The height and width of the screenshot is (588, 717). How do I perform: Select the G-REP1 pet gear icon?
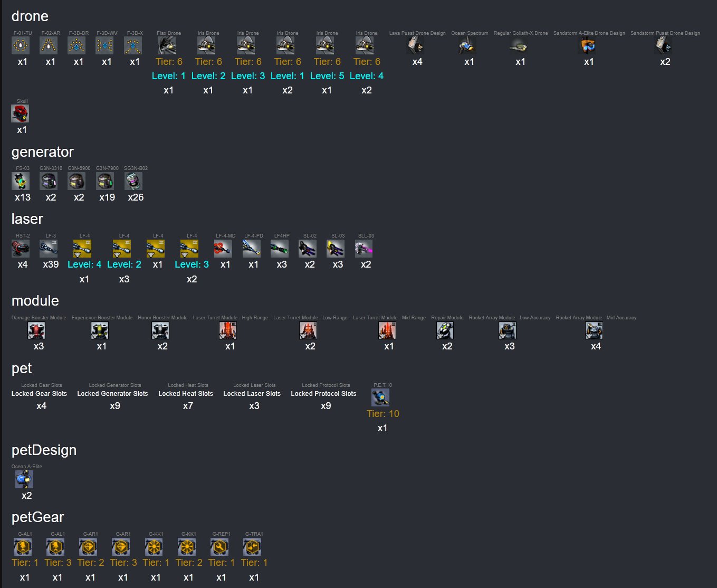(219, 547)
